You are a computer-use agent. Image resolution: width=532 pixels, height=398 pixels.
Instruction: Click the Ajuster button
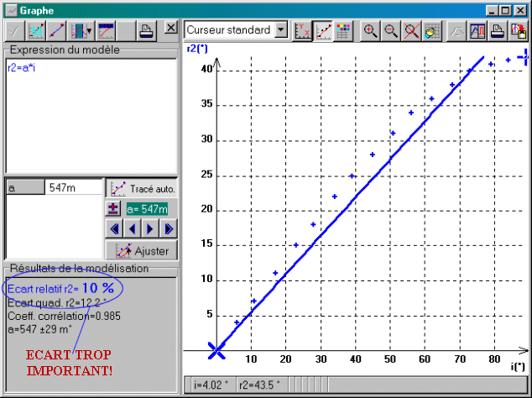pyautogui.click(x=141, y=249)
